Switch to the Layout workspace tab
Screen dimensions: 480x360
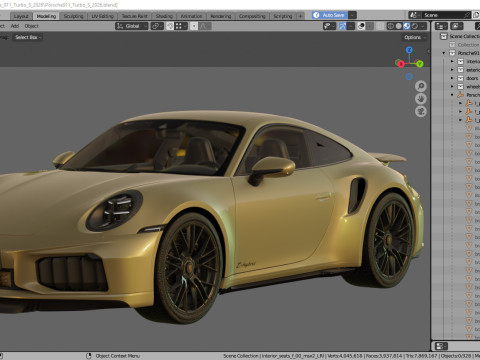point(21,16)
